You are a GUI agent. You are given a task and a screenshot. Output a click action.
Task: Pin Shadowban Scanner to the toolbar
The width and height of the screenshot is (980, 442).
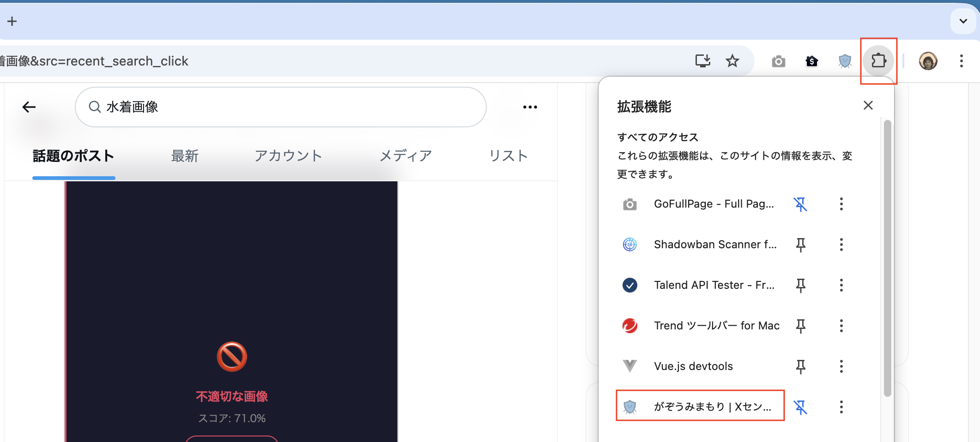[800, 245]
